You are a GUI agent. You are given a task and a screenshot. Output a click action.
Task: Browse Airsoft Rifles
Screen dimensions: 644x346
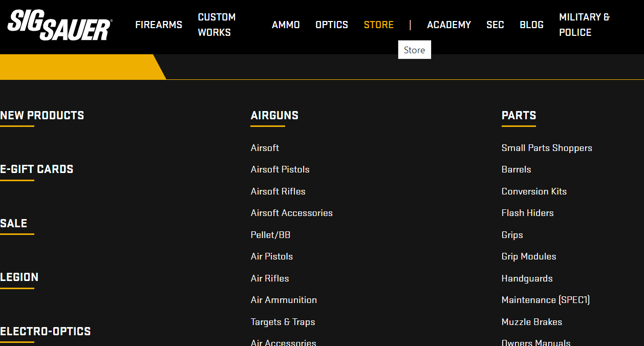tap(278, 191)
